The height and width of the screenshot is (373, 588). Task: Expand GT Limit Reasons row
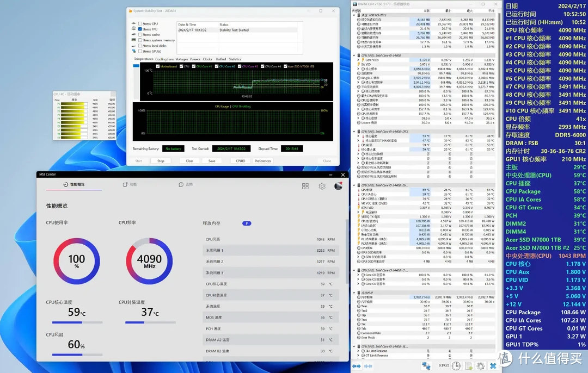(x=358, y=356)
